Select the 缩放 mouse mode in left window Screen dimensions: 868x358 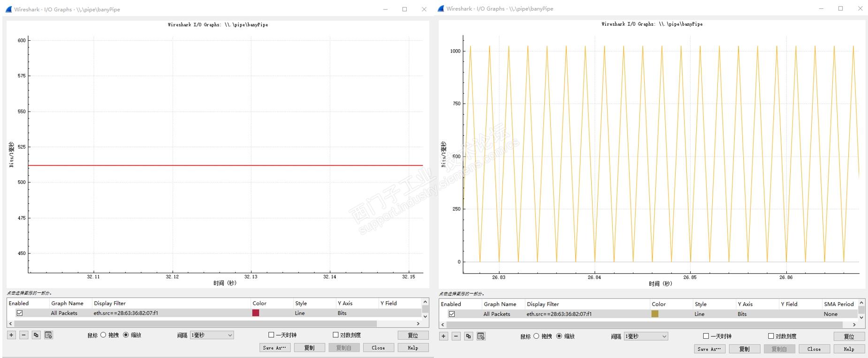tap(126, 335)
